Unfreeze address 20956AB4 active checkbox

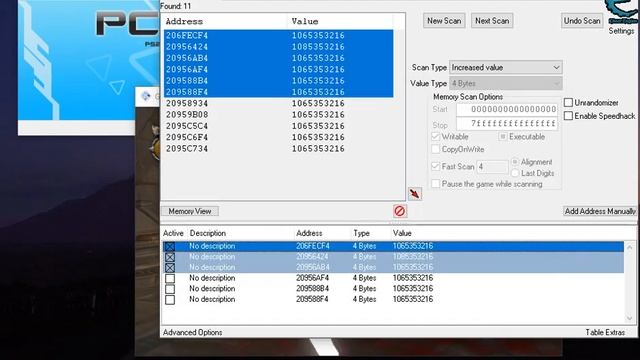[x=170, y=267]
